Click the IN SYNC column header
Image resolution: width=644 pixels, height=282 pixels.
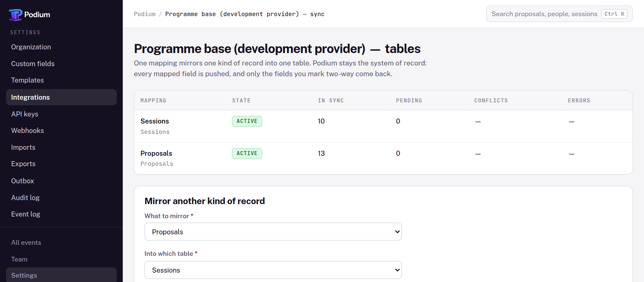pyautogui.click(x=331, y=100)
